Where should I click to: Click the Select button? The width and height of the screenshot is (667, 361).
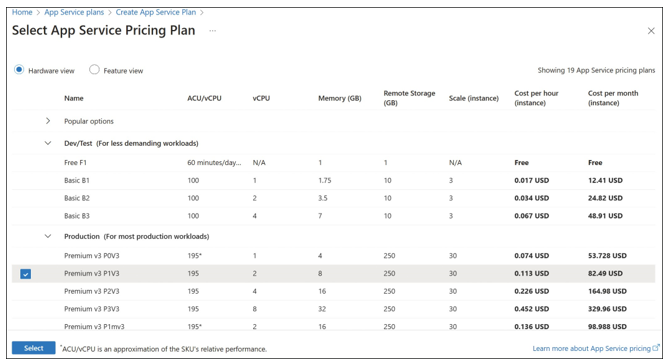[34, 348]
